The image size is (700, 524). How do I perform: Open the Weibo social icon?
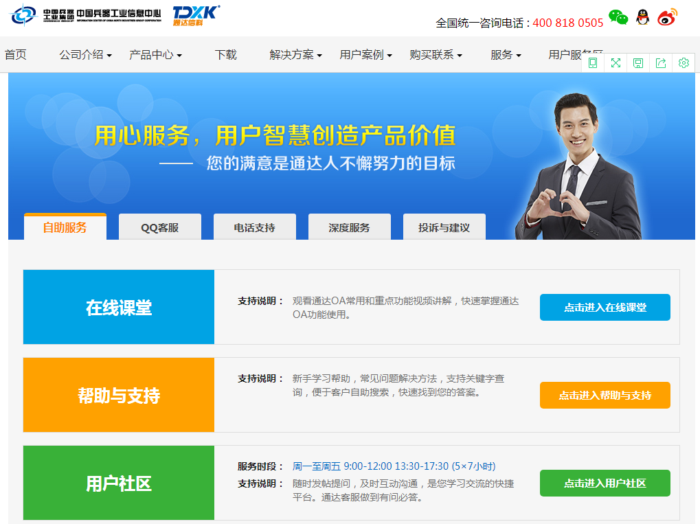click(x=667, y=18)
